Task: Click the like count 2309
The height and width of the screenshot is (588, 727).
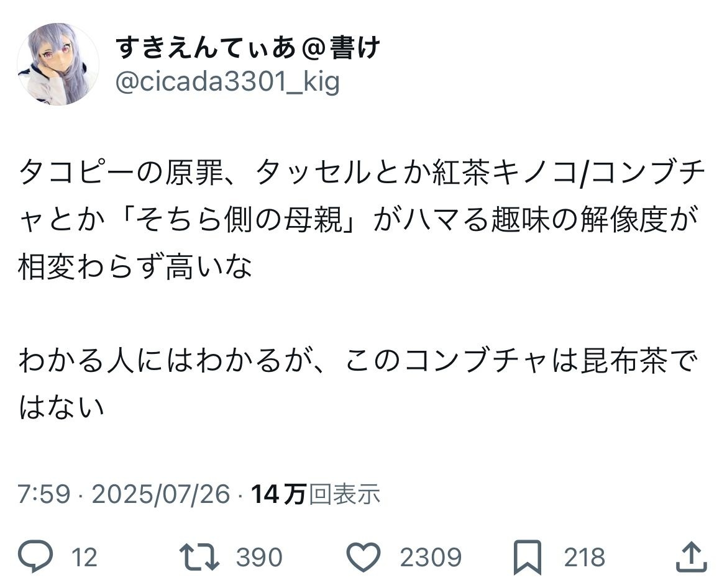Action: pyautogui.click(x=431, y=558)
